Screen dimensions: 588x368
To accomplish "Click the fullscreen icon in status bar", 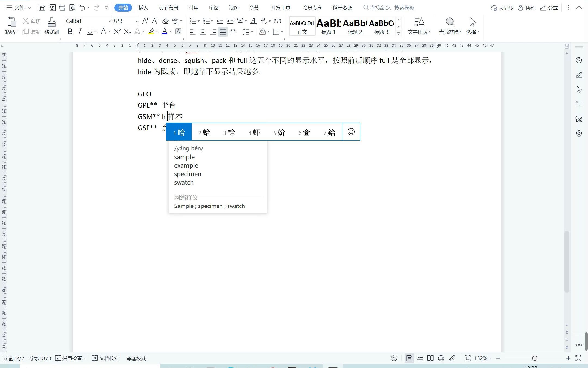I will point(578,358).
